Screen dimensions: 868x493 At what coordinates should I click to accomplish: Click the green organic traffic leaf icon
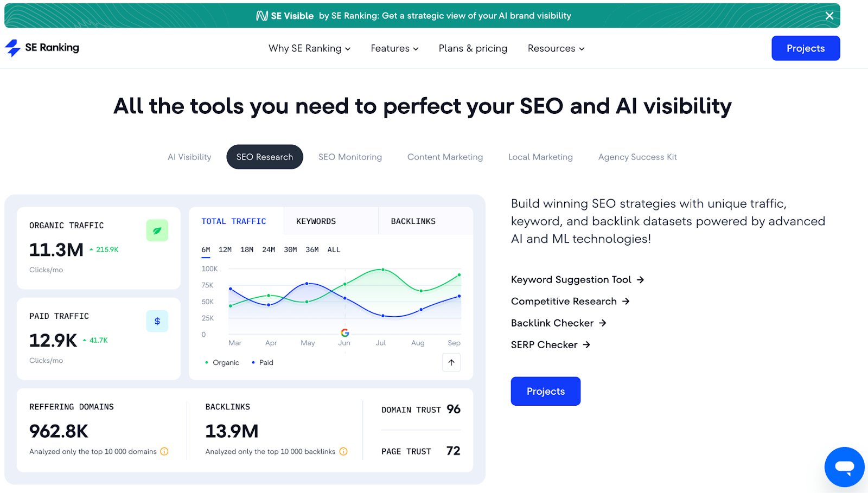point(157,230)
